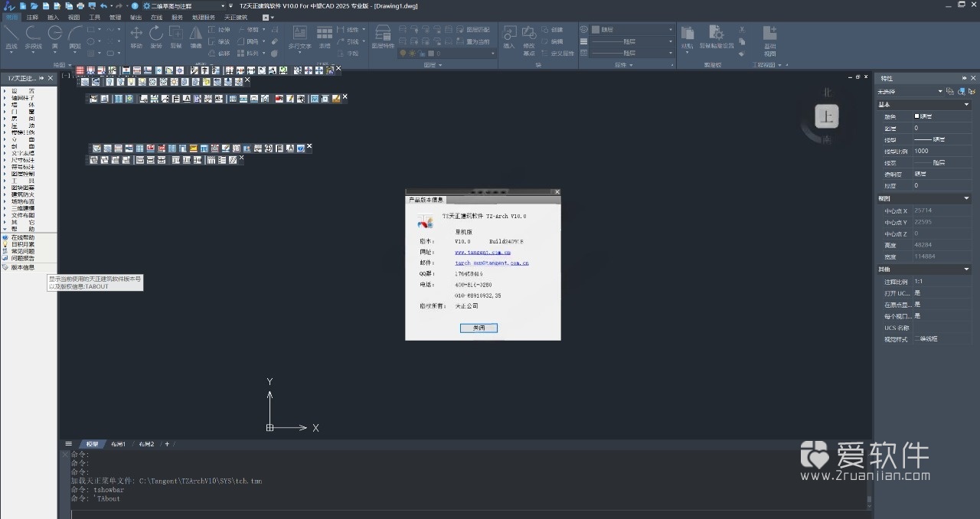The height and width of the screenshot is (519, 980).
Task: Click the 创建 block button
Action: 552,30
